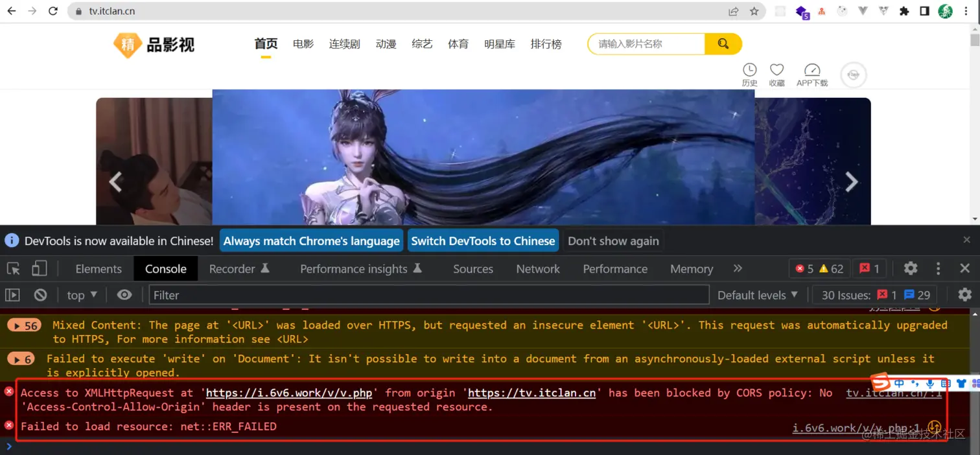This screenshot has height=455, width=980.
Task: Go to next banner slide arrow
Action: click(x=852, y=182)
